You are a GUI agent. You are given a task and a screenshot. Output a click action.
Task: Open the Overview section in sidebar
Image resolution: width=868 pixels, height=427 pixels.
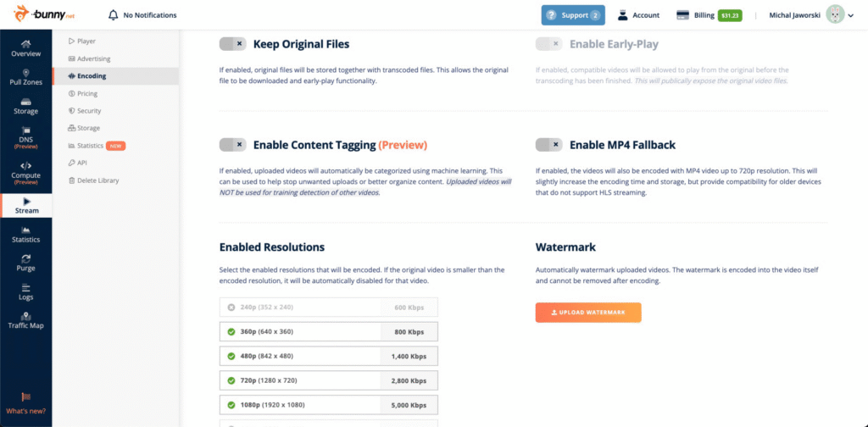coord(26,48)
